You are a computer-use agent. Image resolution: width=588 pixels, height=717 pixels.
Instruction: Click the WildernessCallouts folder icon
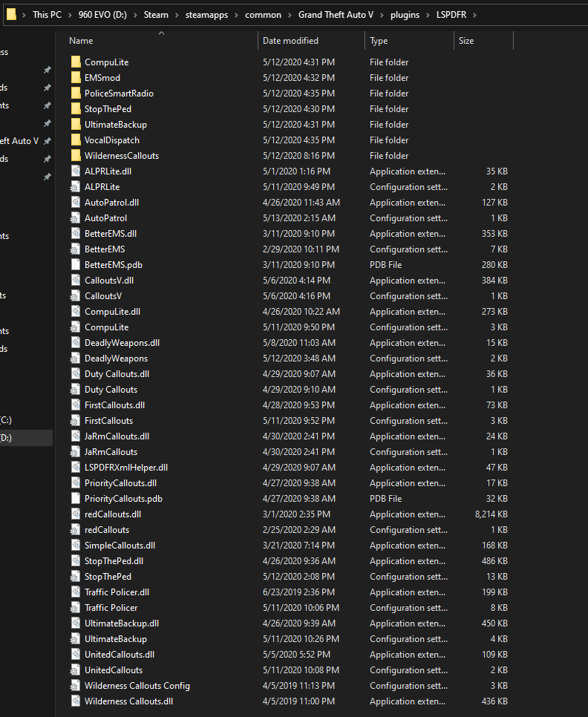click(76, 155)
